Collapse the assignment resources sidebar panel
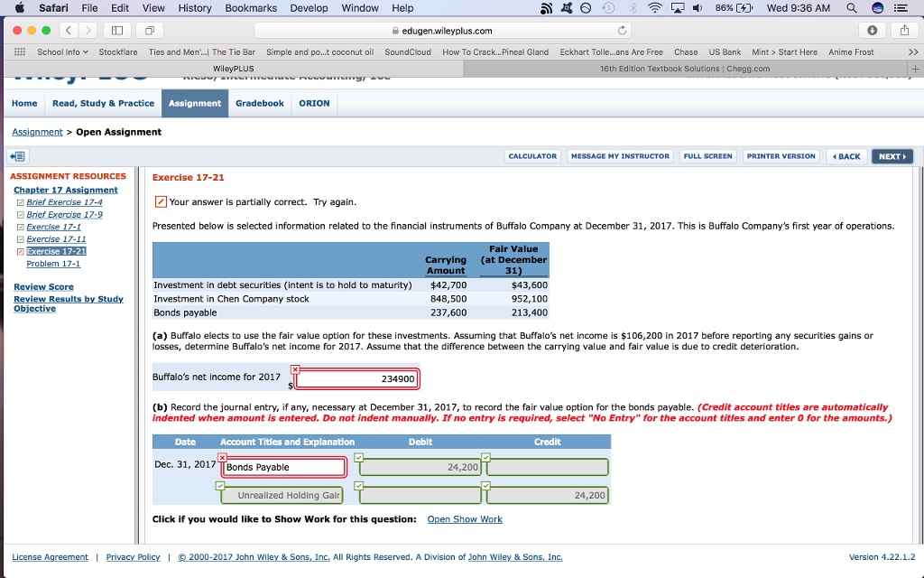This screenshot has height=578, width=924. (21, 156)
